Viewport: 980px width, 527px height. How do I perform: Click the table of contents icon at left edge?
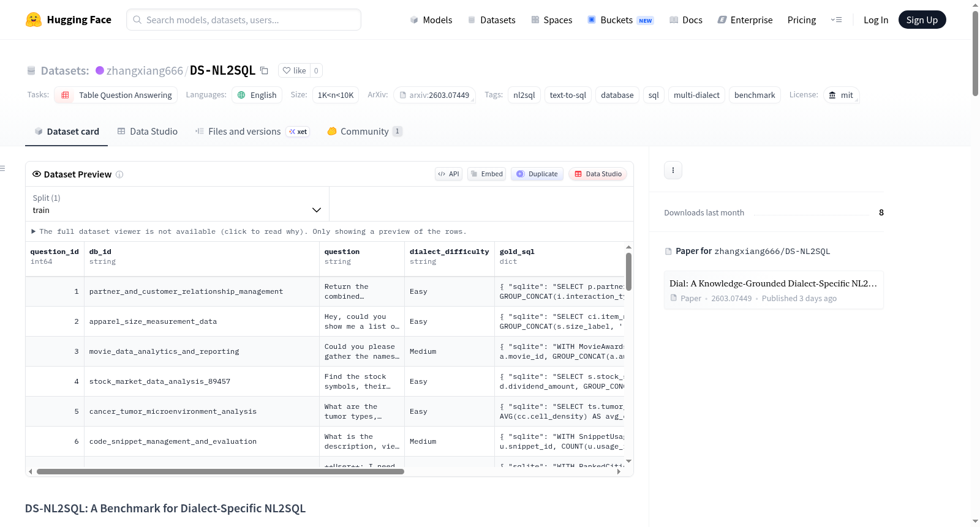point(2,168)
